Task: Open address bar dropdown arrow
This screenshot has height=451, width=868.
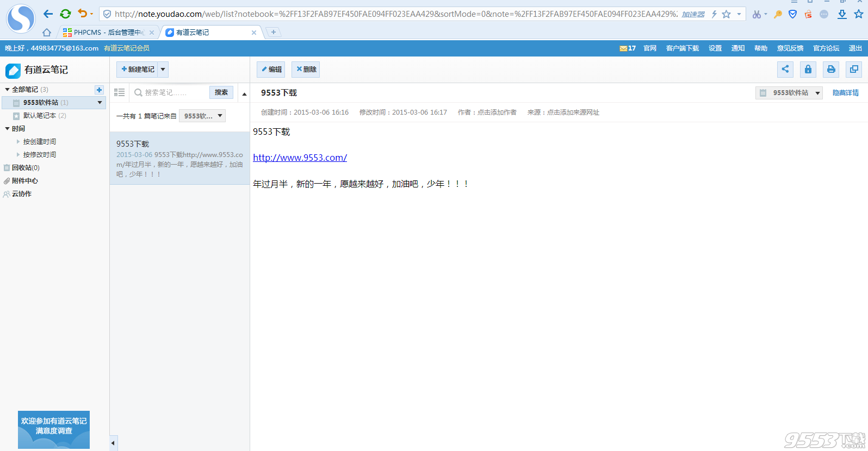Action: [x=739, y=14]
